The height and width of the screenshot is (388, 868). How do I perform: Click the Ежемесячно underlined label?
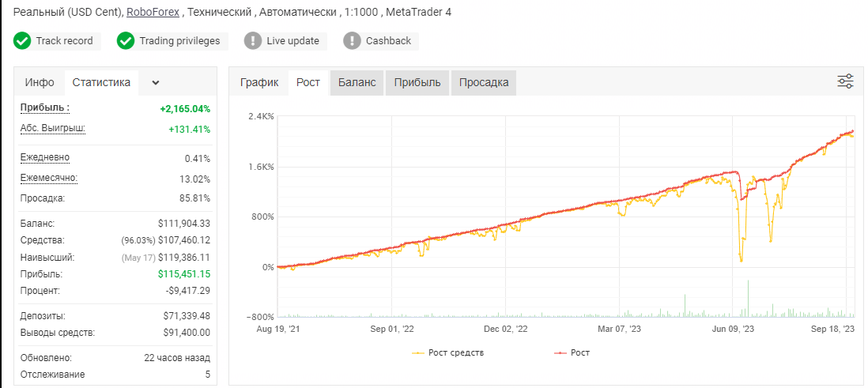(x=49, y=178)
